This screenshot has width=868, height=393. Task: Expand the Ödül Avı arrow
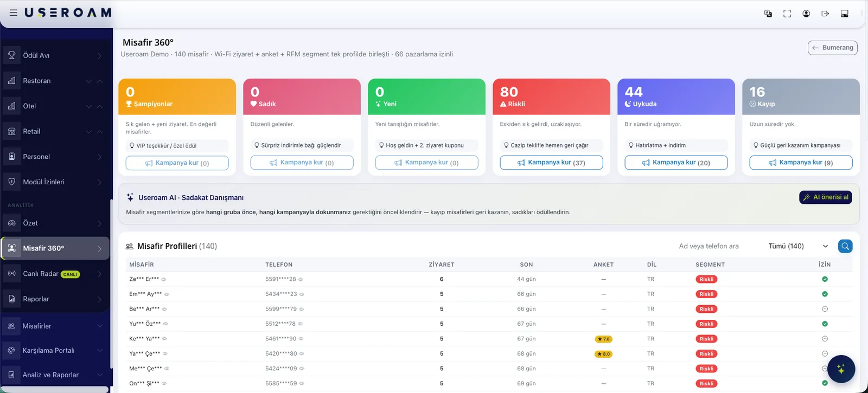point(100,55)
